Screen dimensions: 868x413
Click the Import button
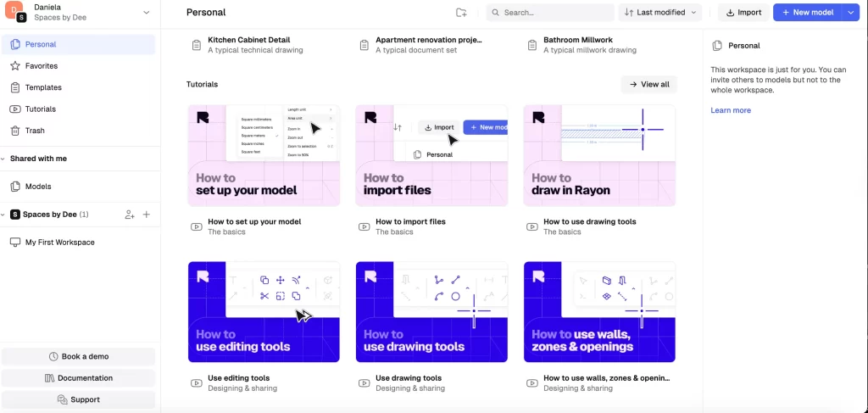pyautogui.click(x=743, y=13)
